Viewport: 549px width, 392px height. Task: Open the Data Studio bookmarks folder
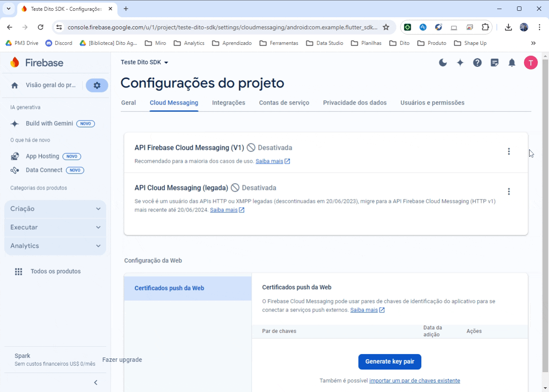[x=325, y=43]
